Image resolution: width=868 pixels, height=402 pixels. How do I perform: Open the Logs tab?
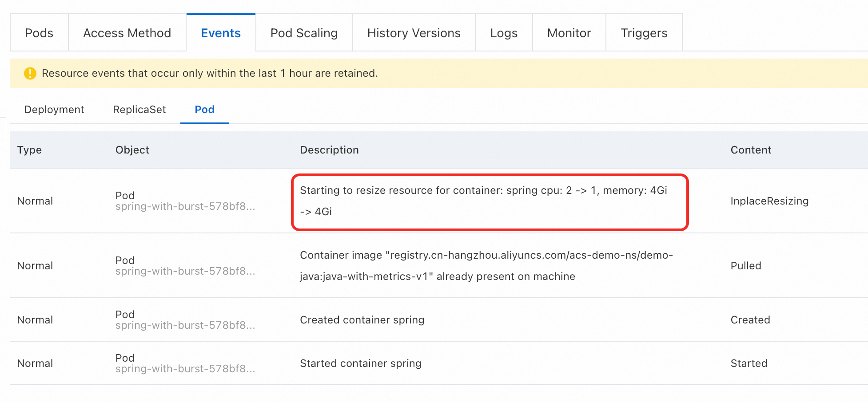point(504,33)
